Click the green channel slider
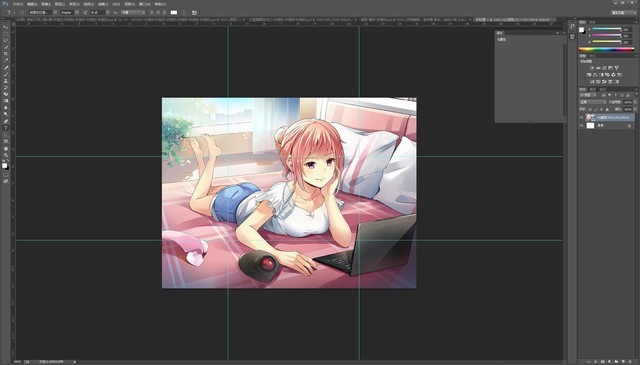 point(607,36)
